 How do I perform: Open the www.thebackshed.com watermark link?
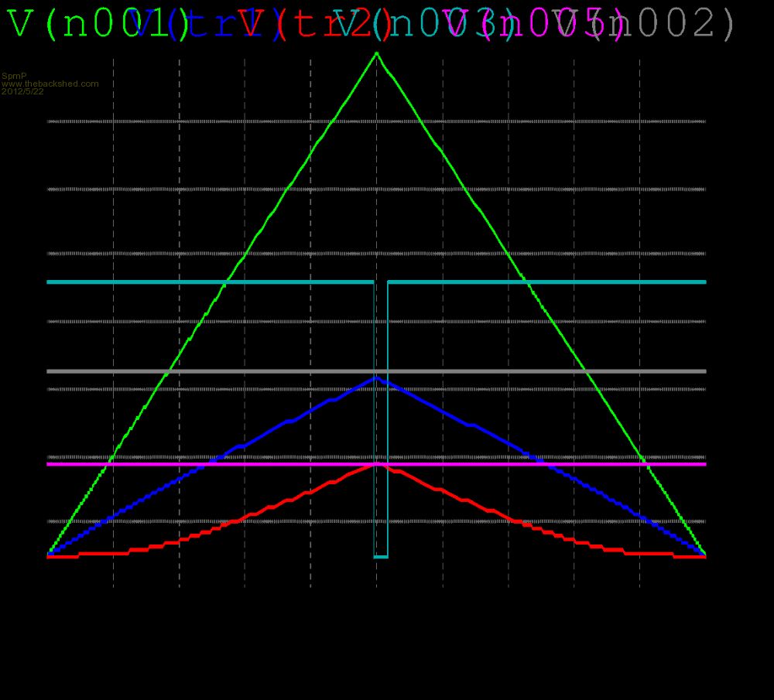(x=50, y=84)
